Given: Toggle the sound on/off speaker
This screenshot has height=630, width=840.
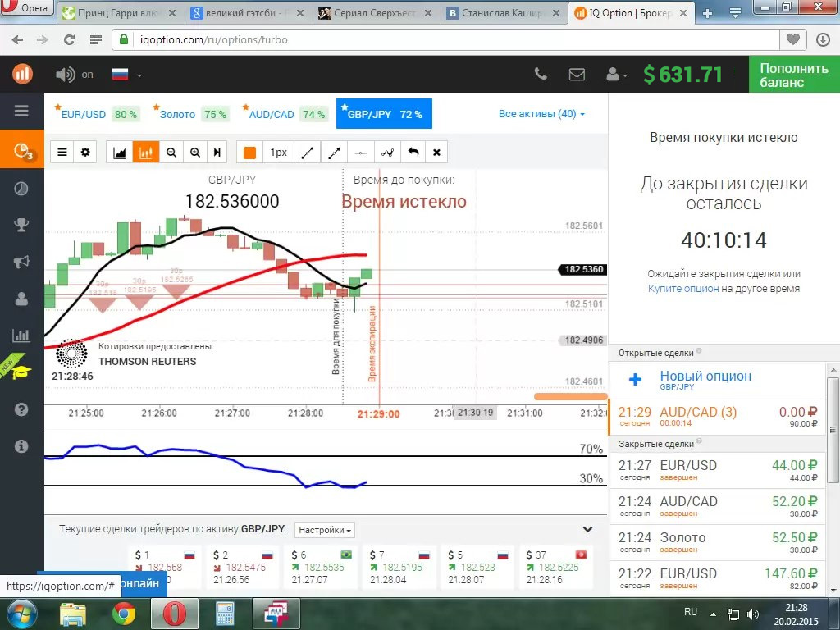Looking at the screenshot, I should [x=66, y=75].
